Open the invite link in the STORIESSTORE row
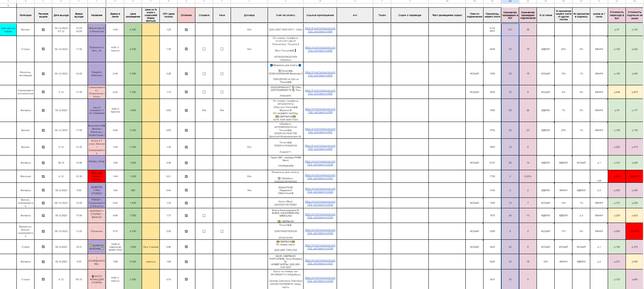 pyautogui.click(x=320, y=262)
